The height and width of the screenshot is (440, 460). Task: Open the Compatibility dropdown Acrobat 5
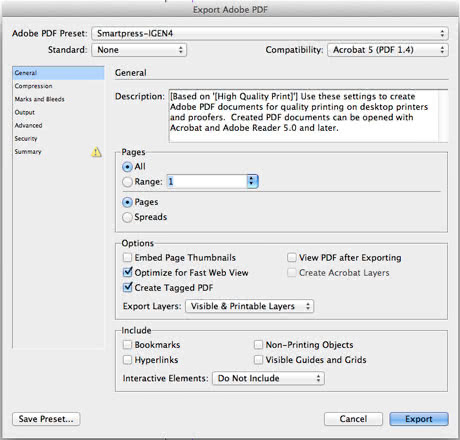[x=388, y=50]
